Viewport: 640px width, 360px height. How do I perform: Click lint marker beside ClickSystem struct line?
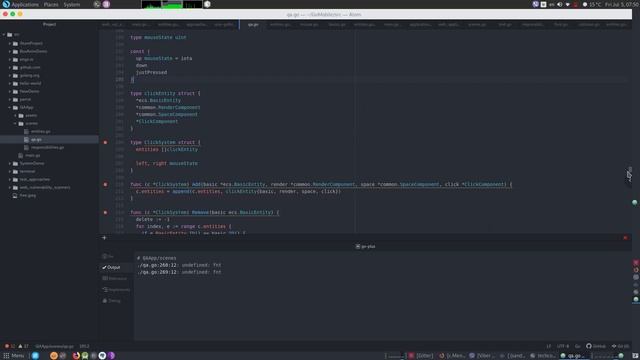(x=105, y=142)
